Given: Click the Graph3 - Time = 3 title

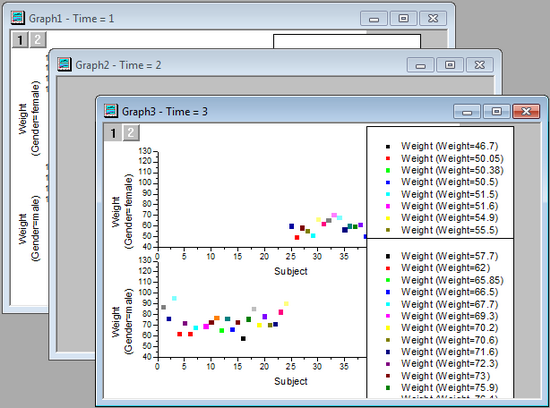Looking at the screenshot, I should tap(165, 112).
